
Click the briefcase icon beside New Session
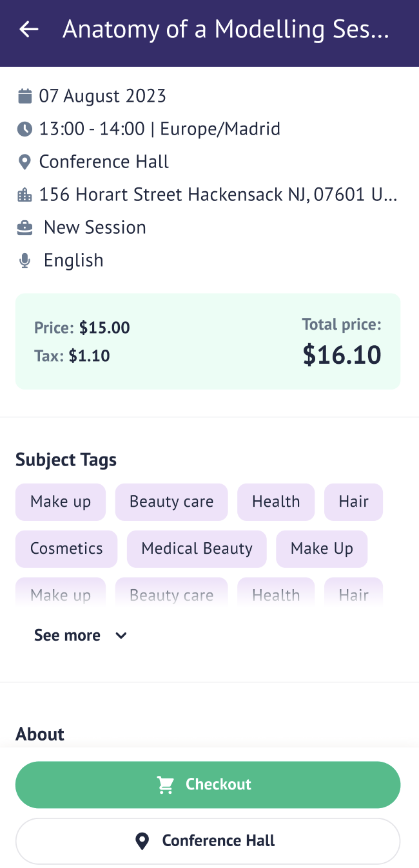click(24, 227)
